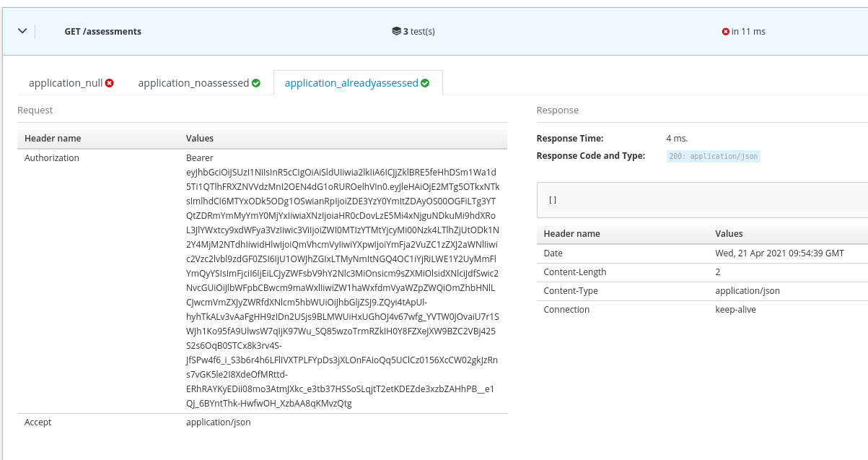Click the Request section heading
The image size is (868, 460).
pos(35,110)
